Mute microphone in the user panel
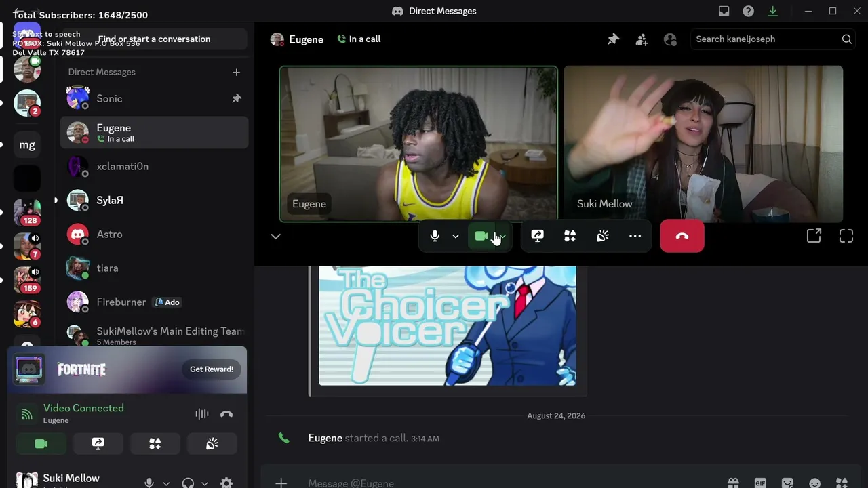The width and height of the screenshot is (868, 488). pyautogui.click(x=149, y=483)
